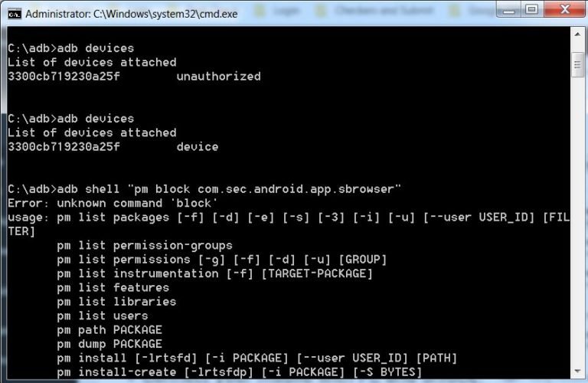Click the 'pm block com.sec.android.app.sbrowser' command line
This screenshot has height=383, width=588.
tap(205, 188)
